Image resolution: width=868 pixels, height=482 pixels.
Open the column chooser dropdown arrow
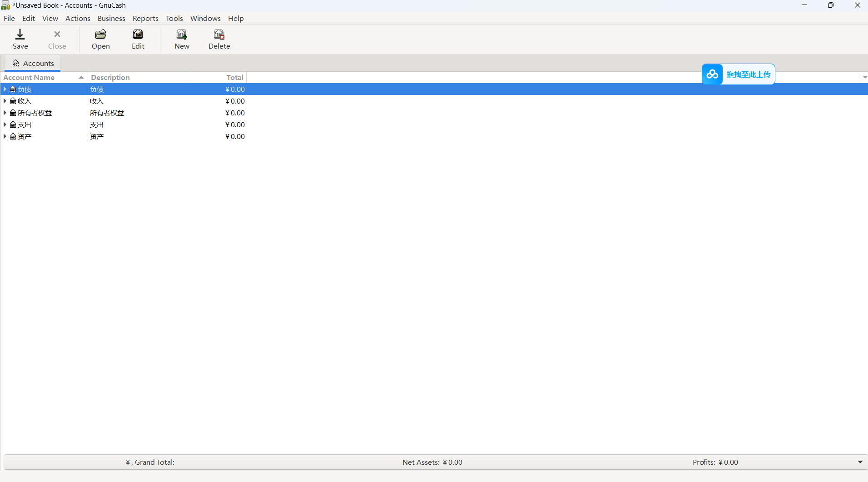(x=864, y=77)
